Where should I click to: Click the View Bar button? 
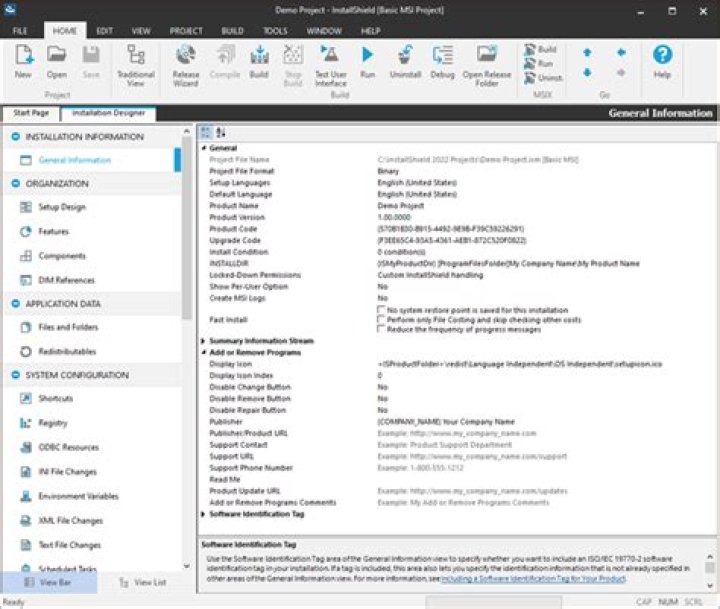[48, 582]
